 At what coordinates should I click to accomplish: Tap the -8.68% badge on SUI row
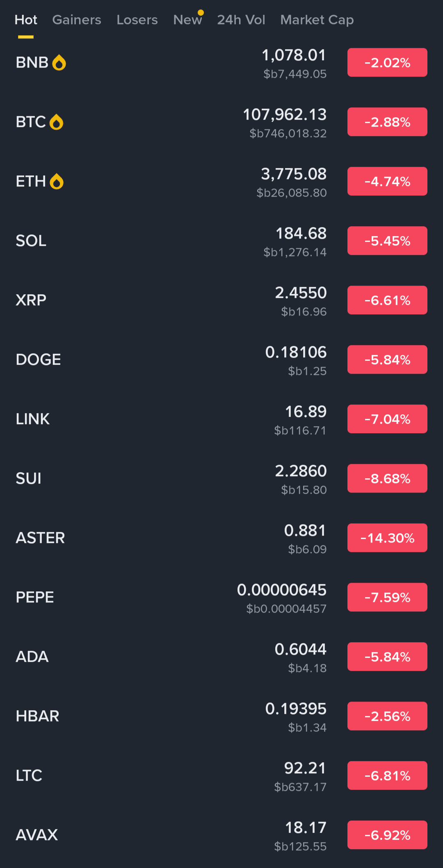(x=387, y=479)
